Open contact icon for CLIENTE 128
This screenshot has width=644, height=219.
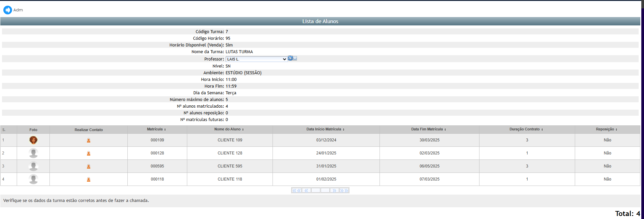click(x=89, y=153)
